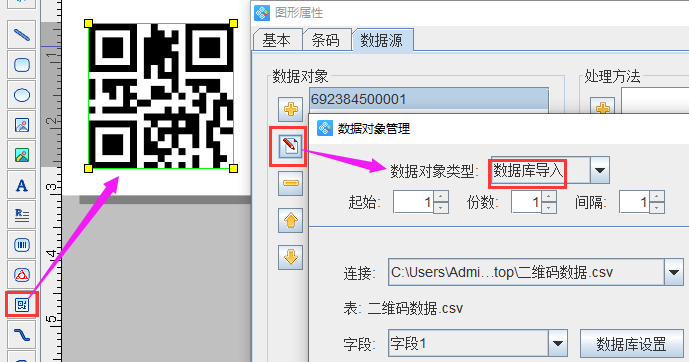Switch to the 数据源 tab
Viewport: 689px width, 362px height.
(381, 40)
